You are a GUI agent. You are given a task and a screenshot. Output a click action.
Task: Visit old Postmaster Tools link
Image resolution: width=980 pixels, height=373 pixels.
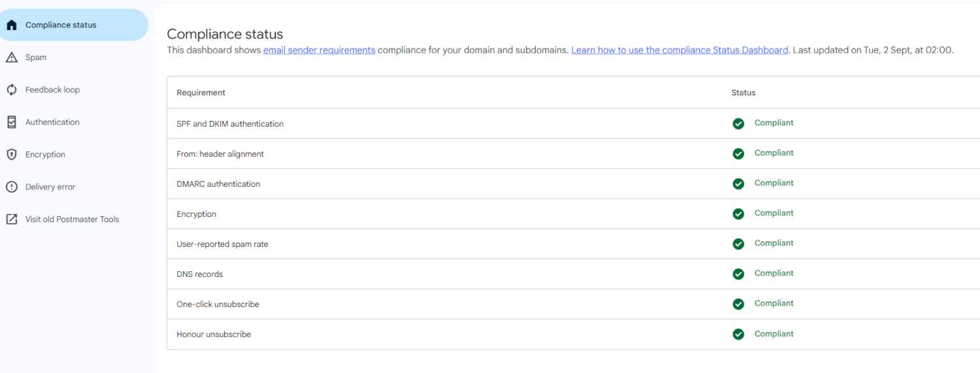[x=72, y=219]
